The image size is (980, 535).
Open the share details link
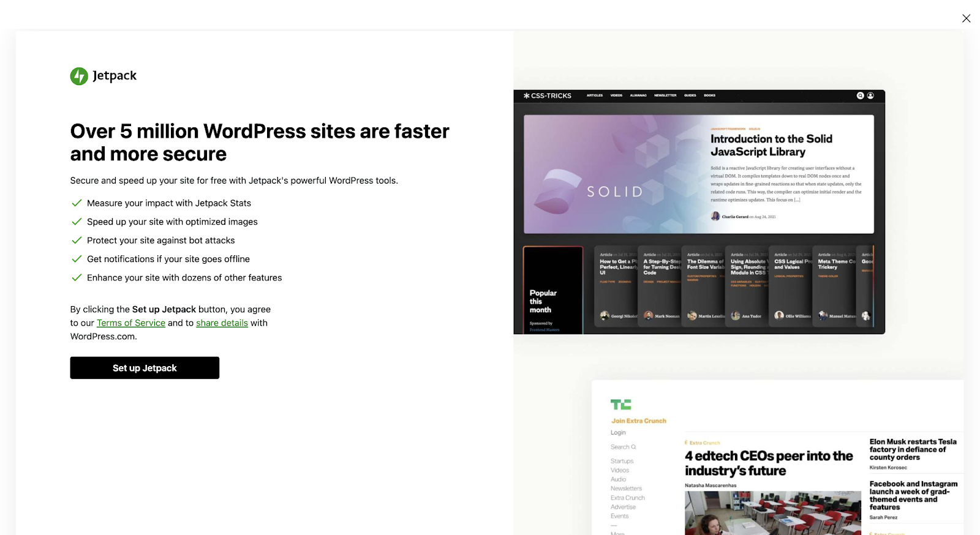point(222,323)
